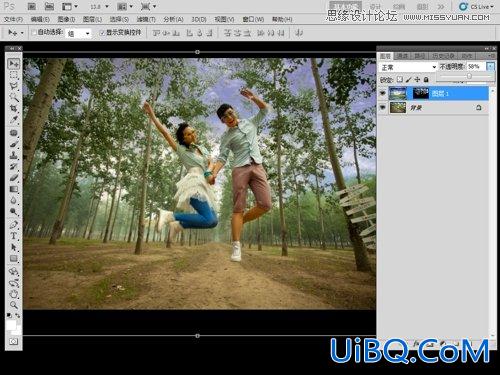
Task: Click the opacity slider handle
Action: [x=469, y=76]
